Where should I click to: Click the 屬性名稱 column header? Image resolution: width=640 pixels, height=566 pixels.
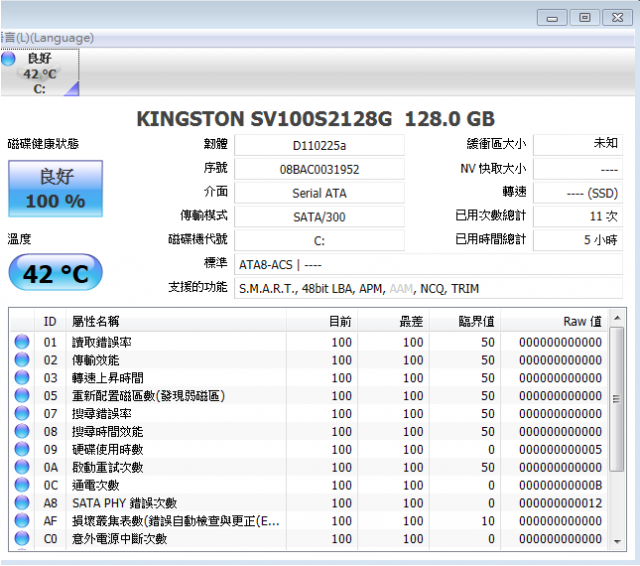pos(176,321)
